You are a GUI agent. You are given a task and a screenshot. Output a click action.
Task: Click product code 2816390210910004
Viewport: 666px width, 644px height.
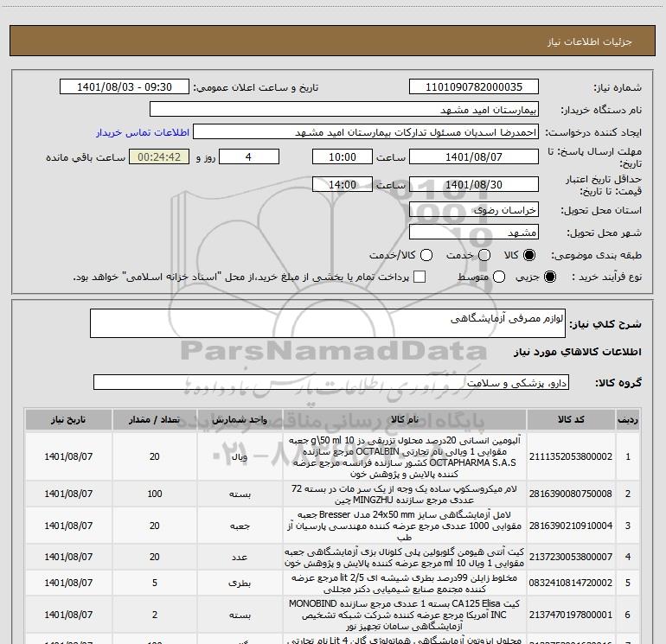[x=571, y=526]
